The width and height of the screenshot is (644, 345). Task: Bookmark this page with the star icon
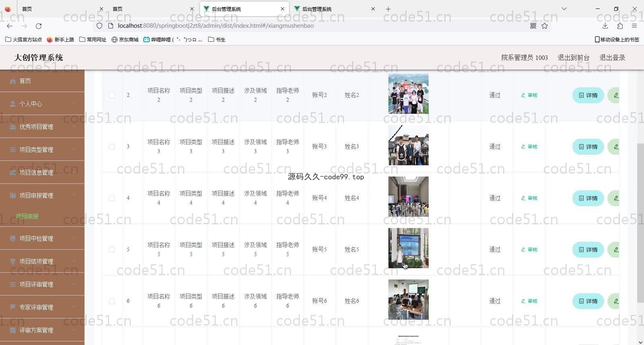click(x=545, y=26)
